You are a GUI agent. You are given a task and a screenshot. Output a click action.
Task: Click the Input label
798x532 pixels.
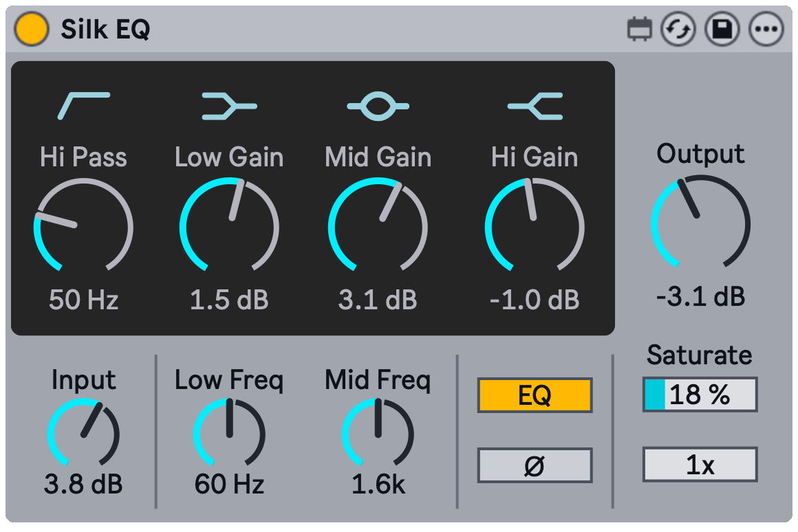coord(83,380)
